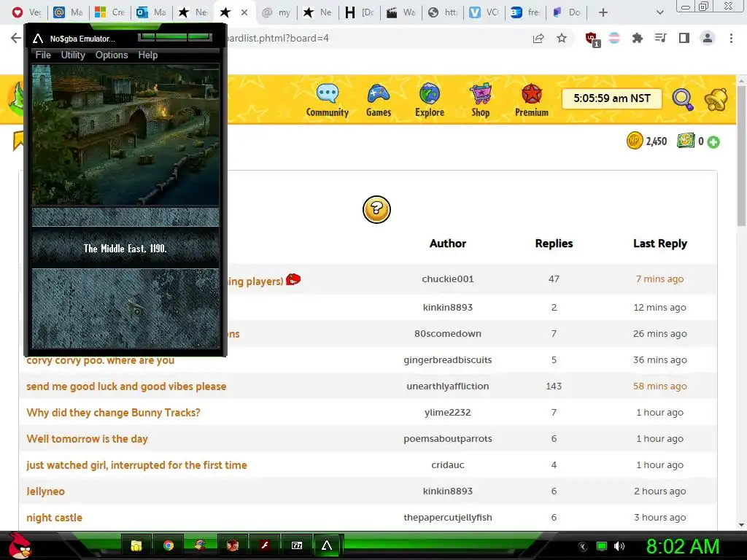Image resolution: width=747 pixels, height=560 pixels.
Task: Open the Community menu icon
Action: pyautogui.click(x=328, y=93)
